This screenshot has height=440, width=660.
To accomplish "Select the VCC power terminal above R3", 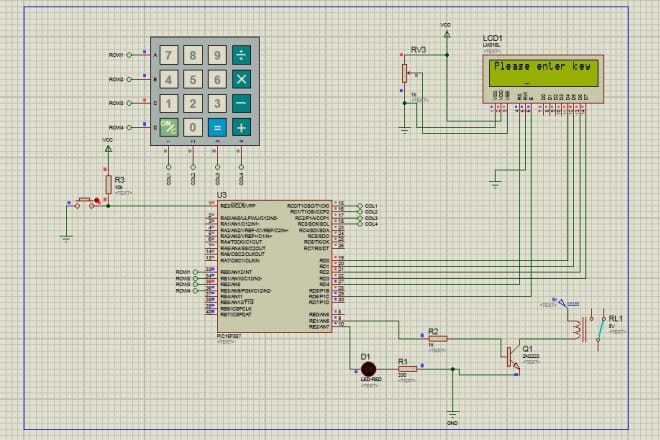I will pyautogui.click(x=108, y=149).
